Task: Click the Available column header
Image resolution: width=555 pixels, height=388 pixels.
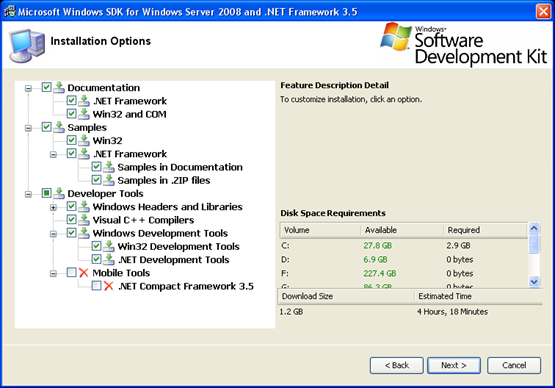Action: (402, 230)
